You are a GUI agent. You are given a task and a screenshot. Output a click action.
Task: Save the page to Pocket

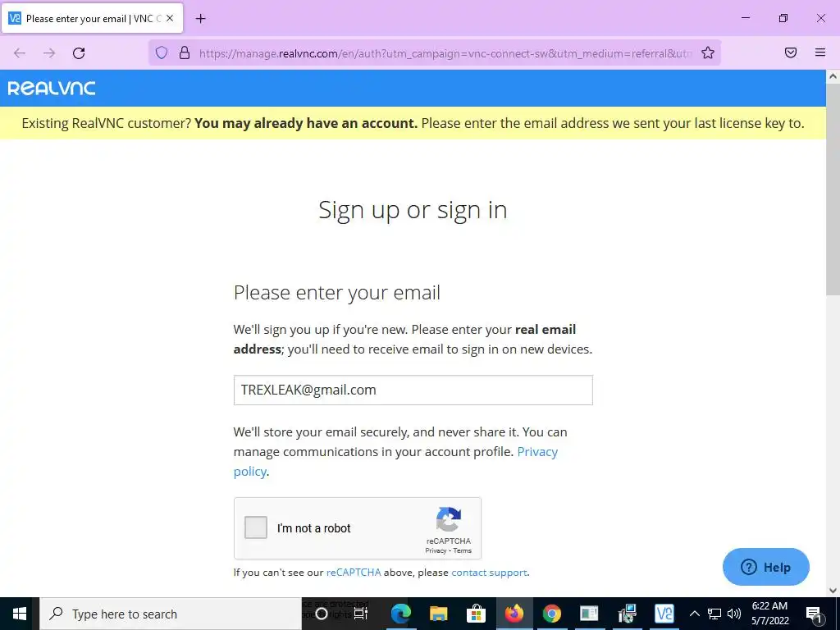point(791,52)
